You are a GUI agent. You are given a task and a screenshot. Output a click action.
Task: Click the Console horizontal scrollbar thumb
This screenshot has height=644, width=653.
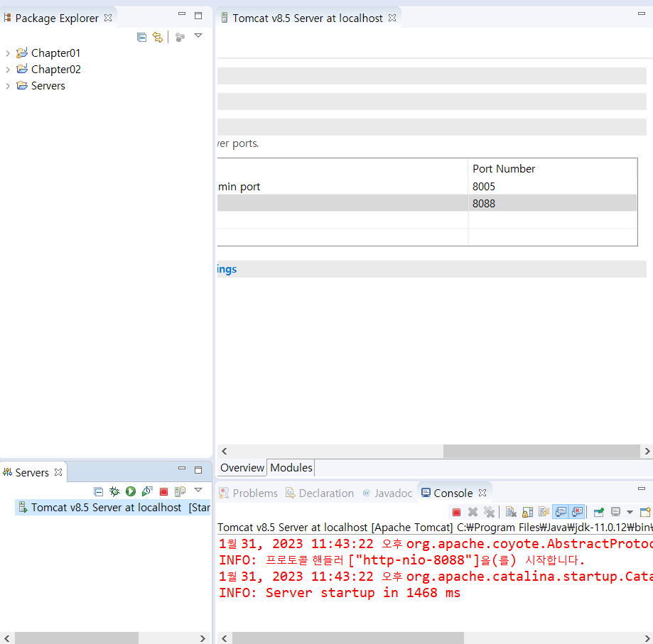click(x=347, y=638)
